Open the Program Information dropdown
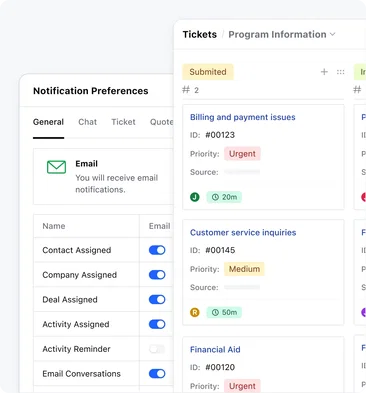 [282, 34]
